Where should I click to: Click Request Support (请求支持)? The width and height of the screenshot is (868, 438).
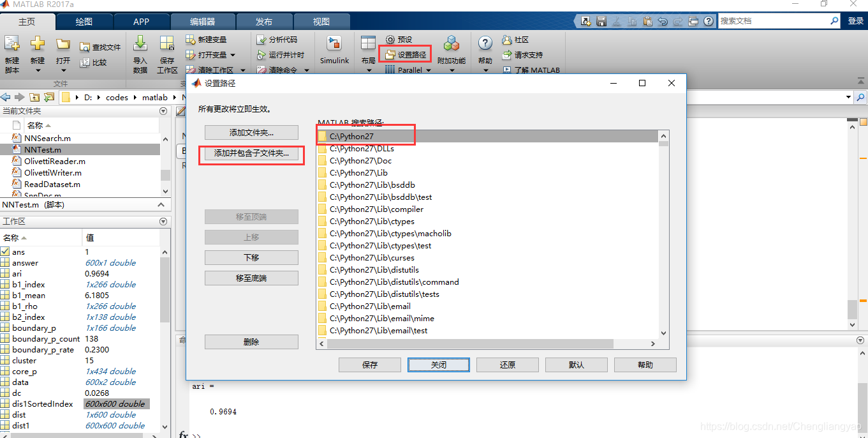[x=522, y=55]
